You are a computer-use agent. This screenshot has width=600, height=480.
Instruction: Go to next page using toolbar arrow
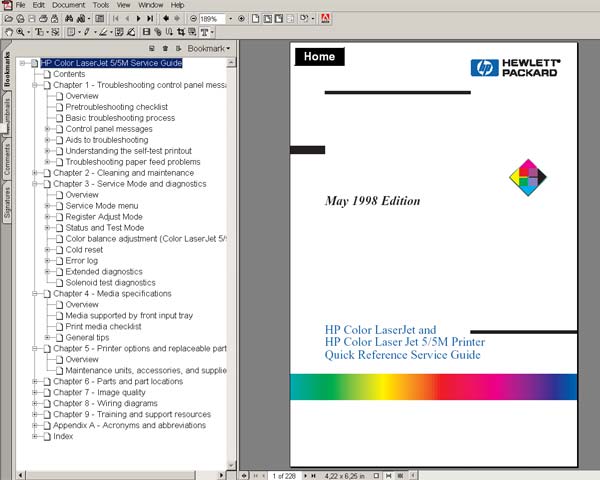click(139, 19)
